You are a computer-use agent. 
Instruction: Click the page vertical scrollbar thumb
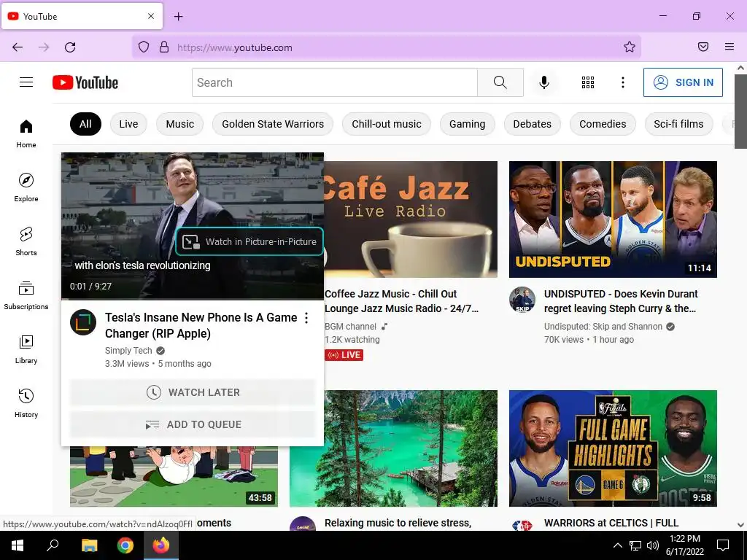click(740, 111)
